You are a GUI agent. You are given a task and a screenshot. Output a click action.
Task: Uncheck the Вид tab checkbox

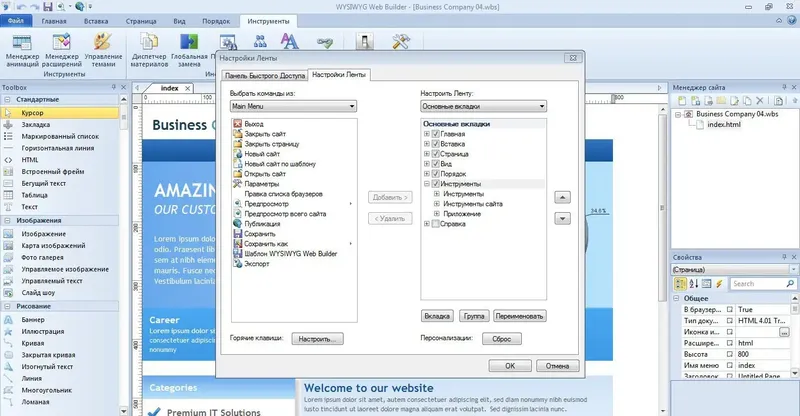pos(435,164)
